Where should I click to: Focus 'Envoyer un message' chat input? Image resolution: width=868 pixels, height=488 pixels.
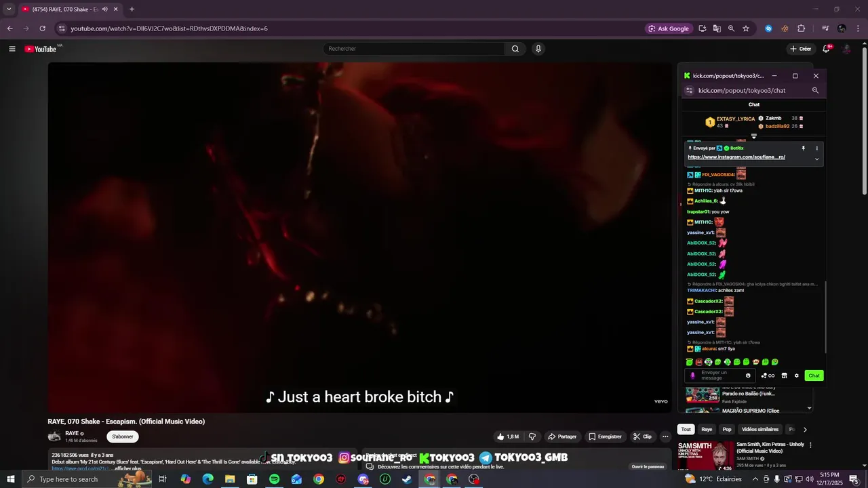coord(720,375)
